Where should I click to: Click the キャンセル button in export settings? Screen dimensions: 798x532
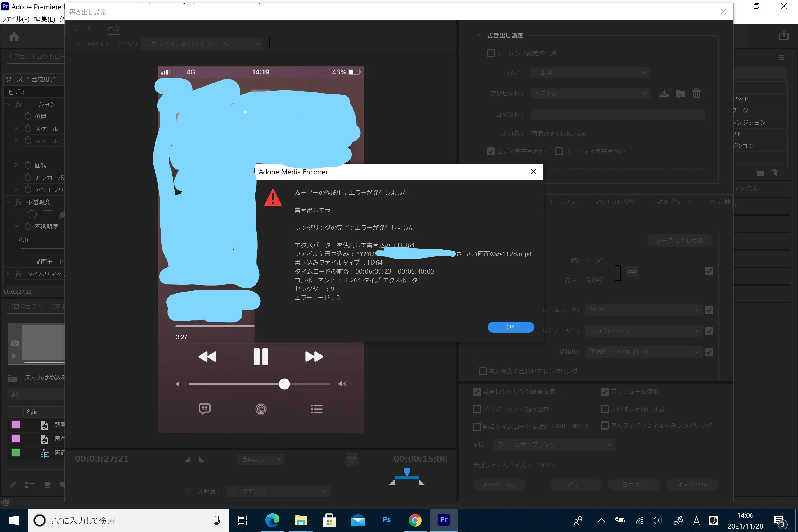click(x=692, y=485)
